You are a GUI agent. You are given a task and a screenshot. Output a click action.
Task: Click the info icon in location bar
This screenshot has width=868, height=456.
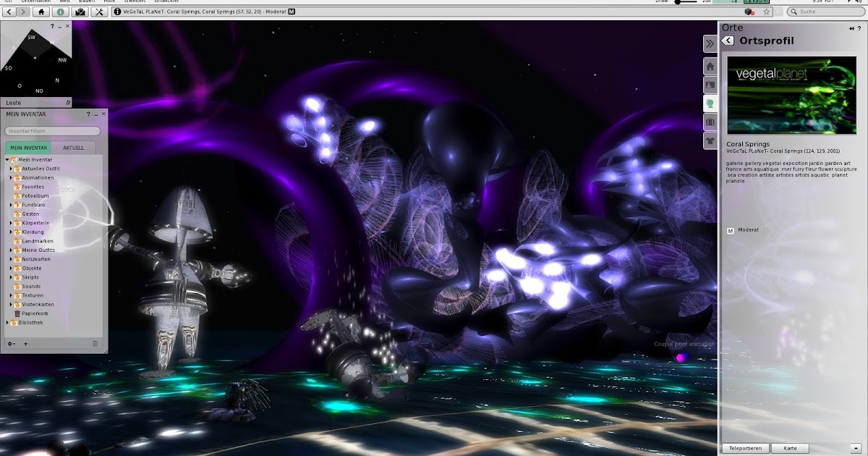click(x=117, y=12)
